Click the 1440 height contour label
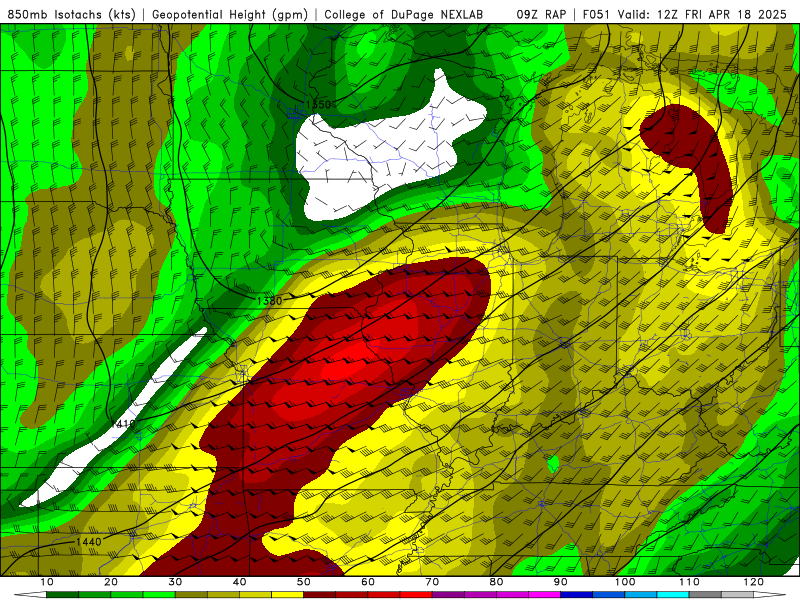The width and height of the screenshot is (800, 600). [x=89, y=541]
